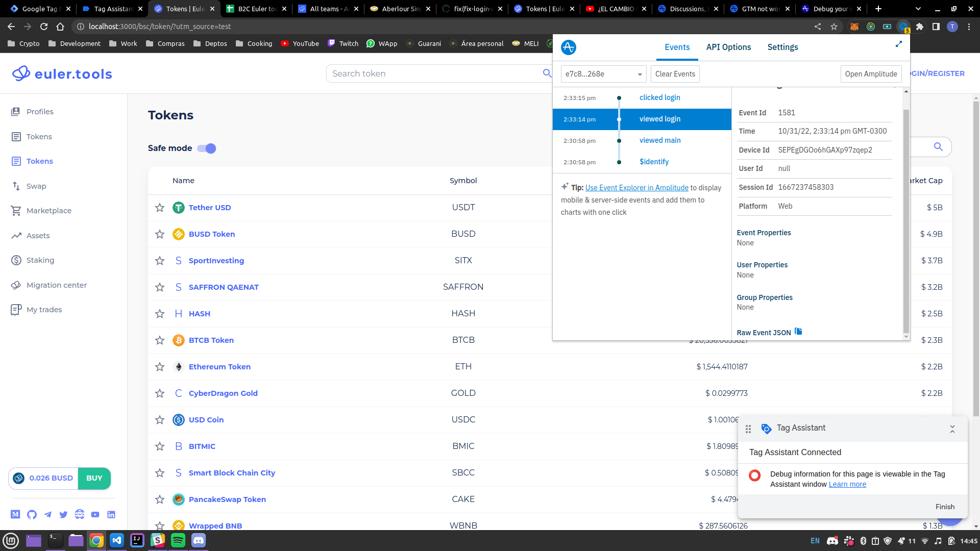Screen dimensions: 980x551
Task: Expand the Amplitude panel fullscreen icon
Action: coord(899,44)
